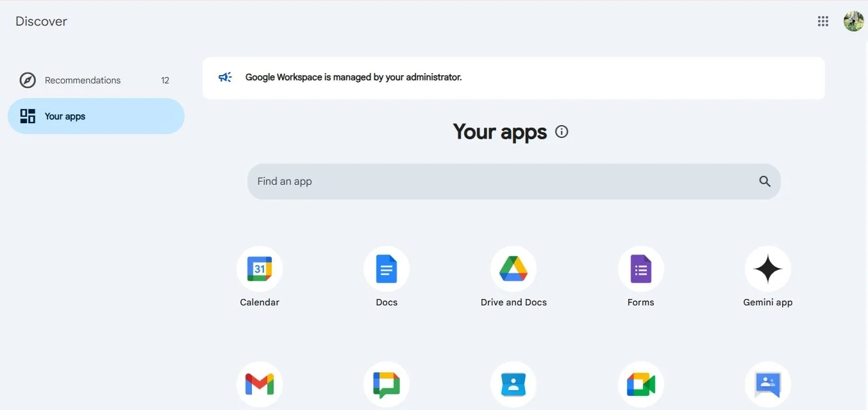Open the Google apps grid launcher

click(x=823, y=21)
